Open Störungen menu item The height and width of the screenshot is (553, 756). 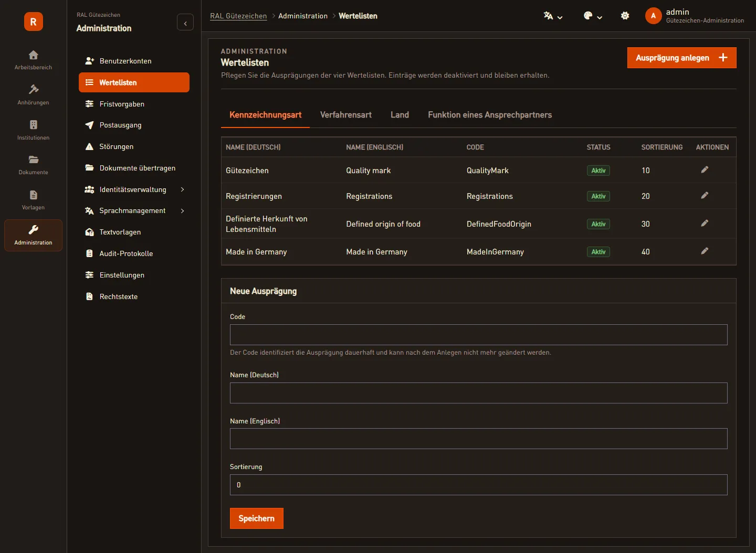coord(134,146)
